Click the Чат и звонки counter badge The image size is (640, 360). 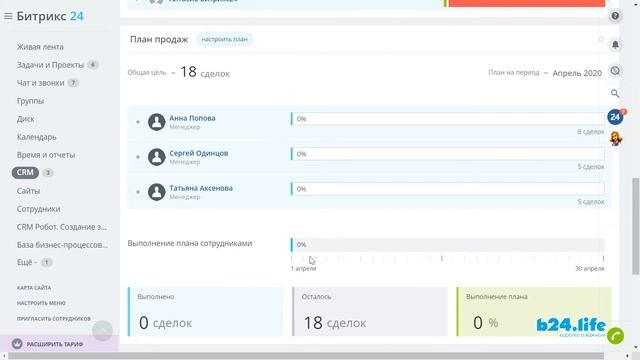pos(73,82)
